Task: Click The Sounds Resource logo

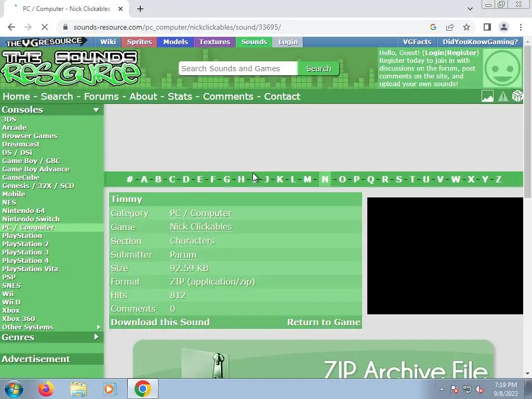Action: (x=71, y=68)
